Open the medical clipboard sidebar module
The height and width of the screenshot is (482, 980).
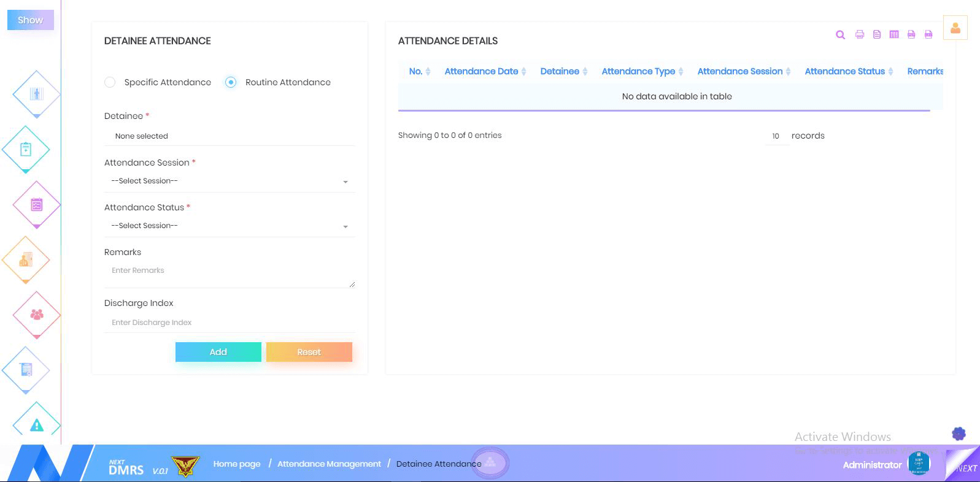(x=26, y=149)
